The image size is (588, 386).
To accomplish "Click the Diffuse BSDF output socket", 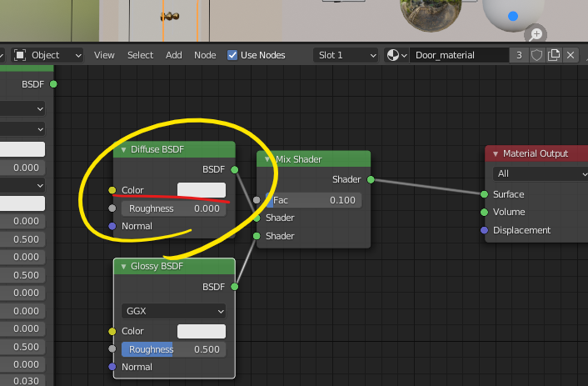I will [235, 170].
